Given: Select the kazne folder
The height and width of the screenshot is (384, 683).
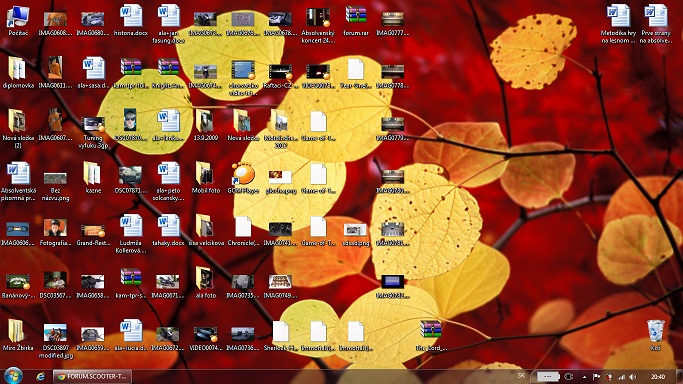Looking at the screenshot, I should pos(93,178).
